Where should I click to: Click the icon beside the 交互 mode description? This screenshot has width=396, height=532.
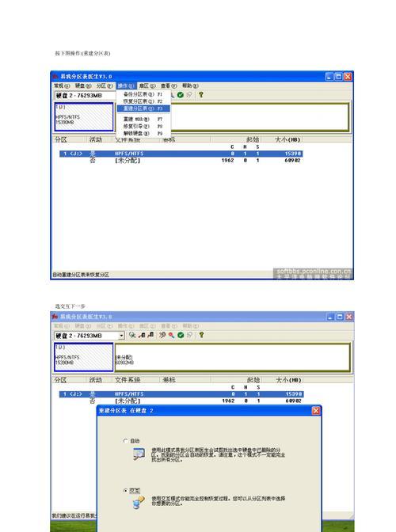(139, 502)
